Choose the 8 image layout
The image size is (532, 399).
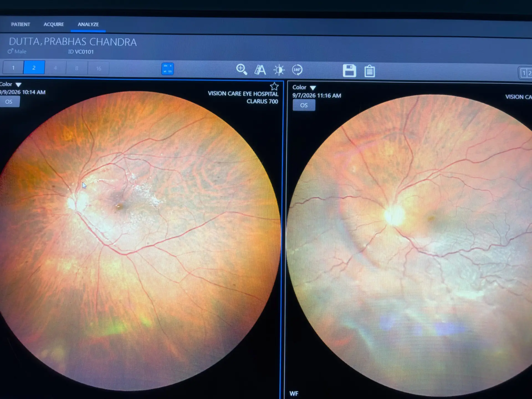click(77, 68)
